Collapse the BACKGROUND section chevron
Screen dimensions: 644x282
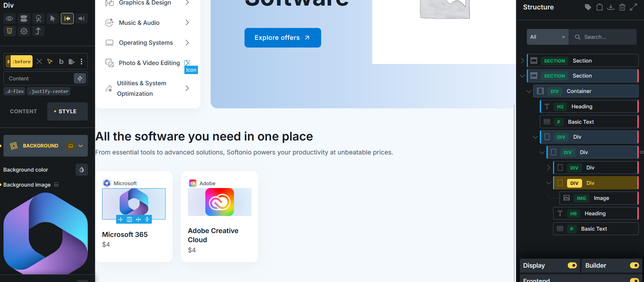[80, 146]
